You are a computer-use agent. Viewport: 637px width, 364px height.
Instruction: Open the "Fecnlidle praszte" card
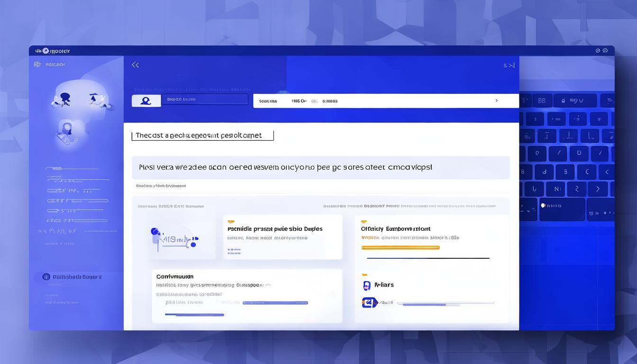point(282,237)
